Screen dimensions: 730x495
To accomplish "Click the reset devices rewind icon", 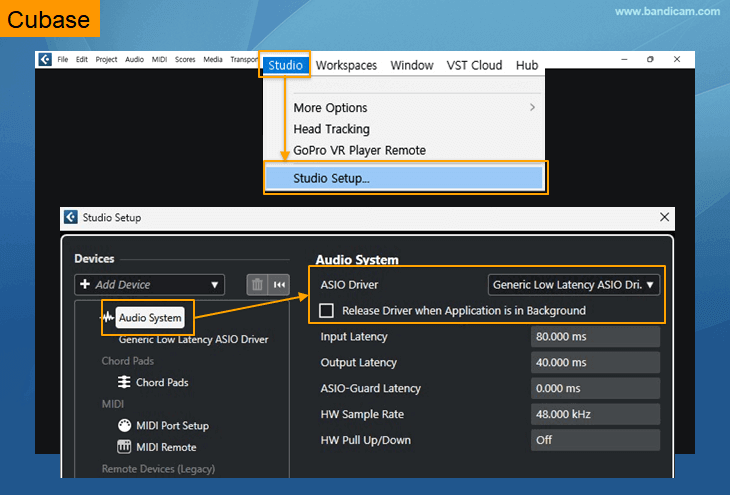I will [x=279, y=285].
